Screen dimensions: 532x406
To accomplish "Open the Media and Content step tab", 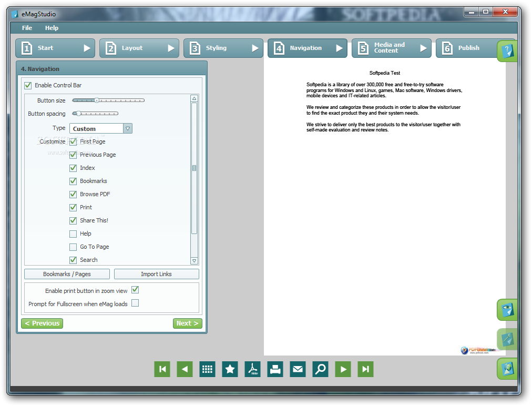I will pyautogui.click(x=392, y=48).
